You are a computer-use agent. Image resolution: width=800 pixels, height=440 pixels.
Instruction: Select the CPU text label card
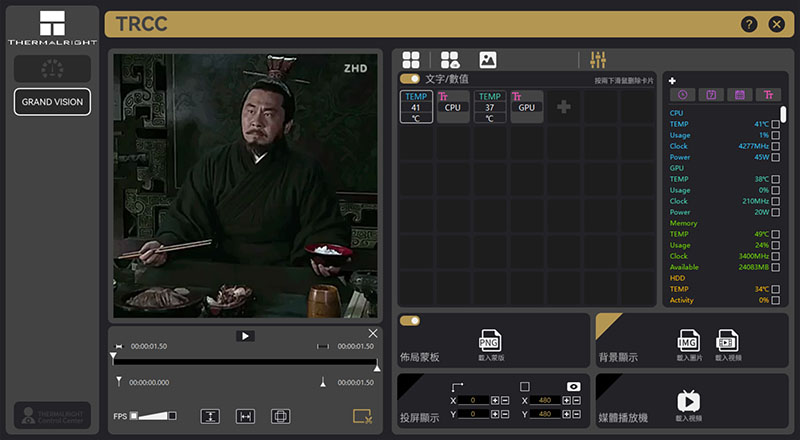tap(453, 107)
